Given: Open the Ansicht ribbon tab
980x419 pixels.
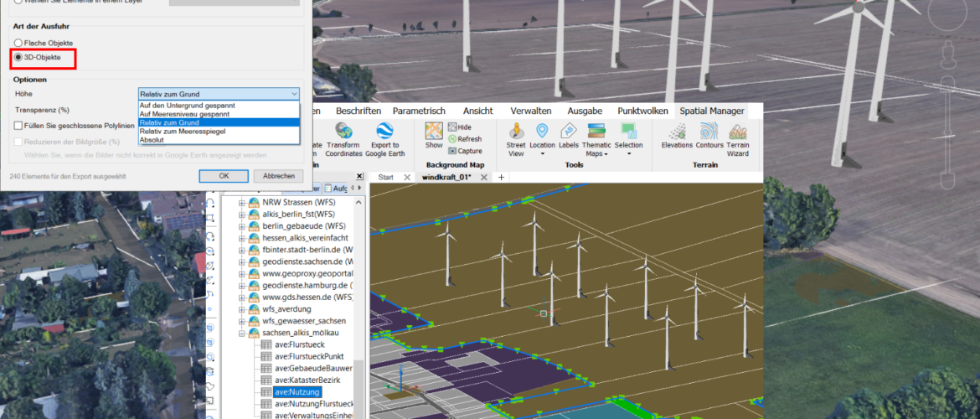Looking at the screenshot, I should point(478,111).
